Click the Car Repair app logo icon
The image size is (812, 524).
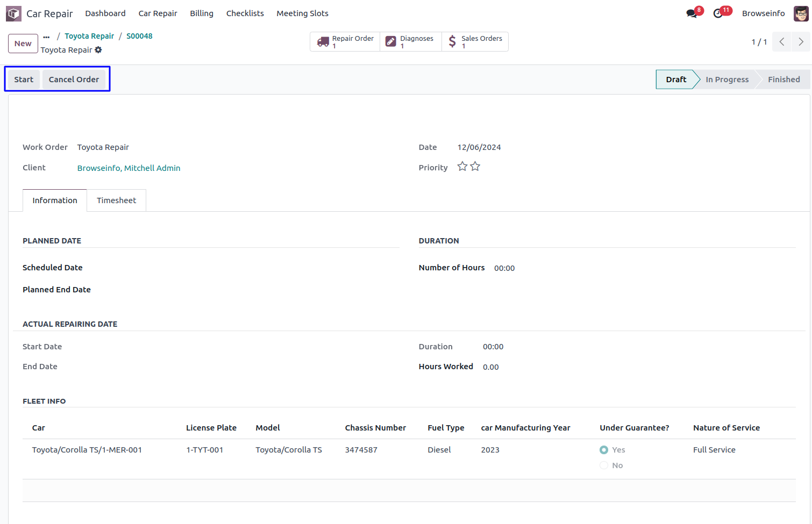tap(13, 13)
